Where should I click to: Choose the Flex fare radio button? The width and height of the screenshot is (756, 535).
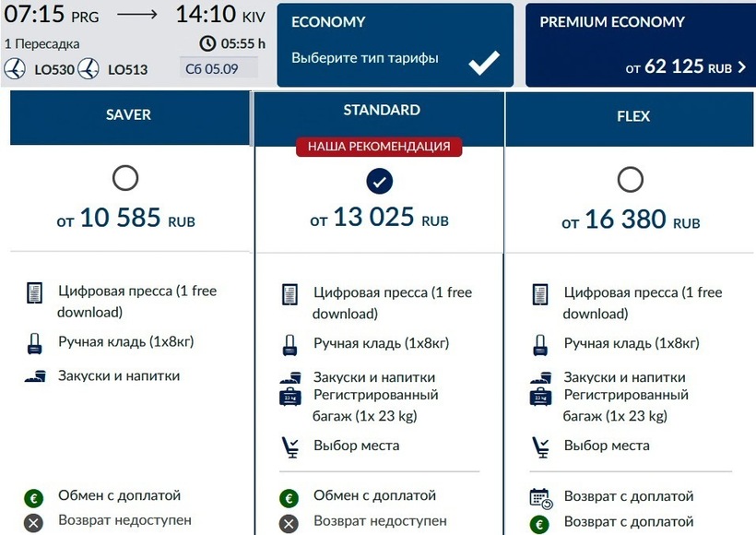click(x=631, y=179)
